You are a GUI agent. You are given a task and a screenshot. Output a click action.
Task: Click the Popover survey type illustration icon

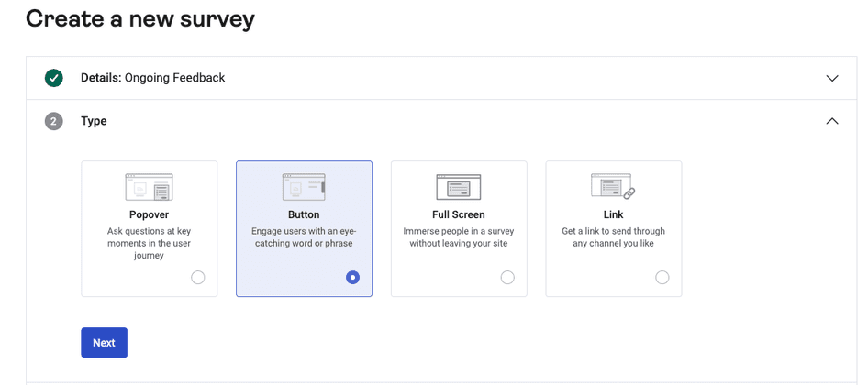click(x=149, y=188)
